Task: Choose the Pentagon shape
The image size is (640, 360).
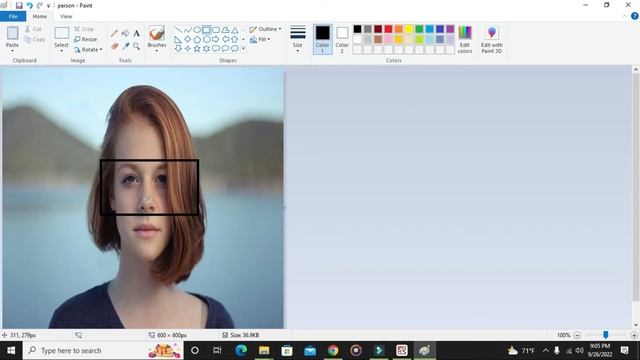Action: pos(197,39)
